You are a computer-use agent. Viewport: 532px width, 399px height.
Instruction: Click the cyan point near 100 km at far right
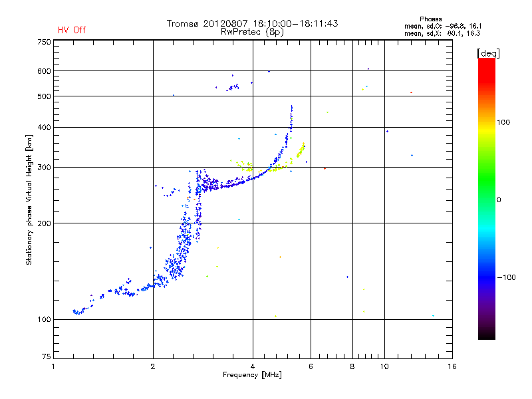tap(433, 315)
